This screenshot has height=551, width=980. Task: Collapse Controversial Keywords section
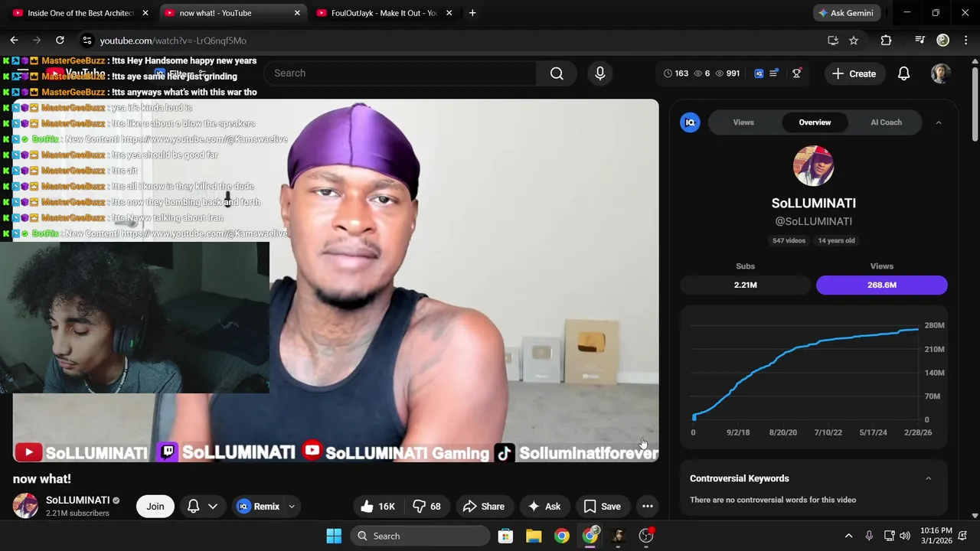928,478
